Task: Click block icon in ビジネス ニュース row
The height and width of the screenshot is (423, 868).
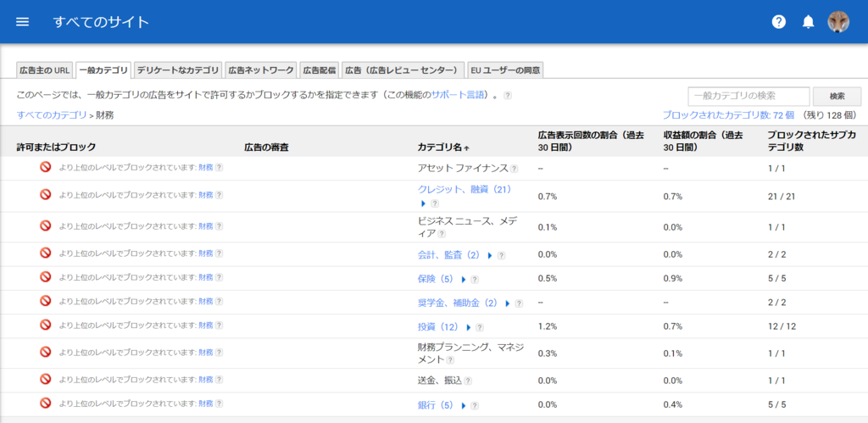Action: point(46,225)
